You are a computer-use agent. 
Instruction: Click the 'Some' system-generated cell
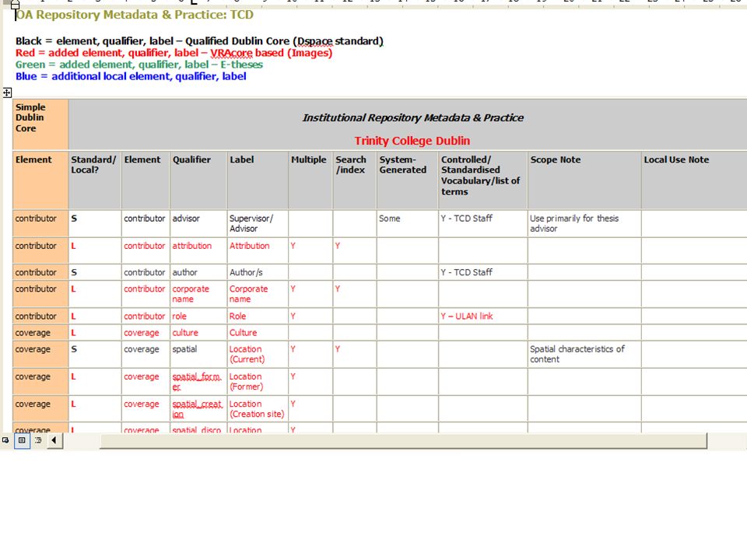407,223
